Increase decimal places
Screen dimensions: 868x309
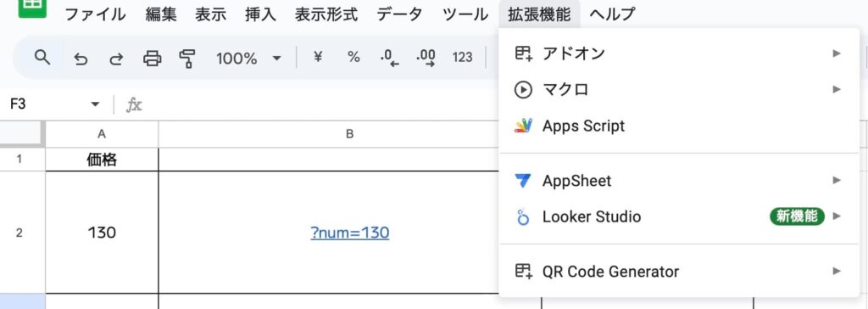[426, 58]
